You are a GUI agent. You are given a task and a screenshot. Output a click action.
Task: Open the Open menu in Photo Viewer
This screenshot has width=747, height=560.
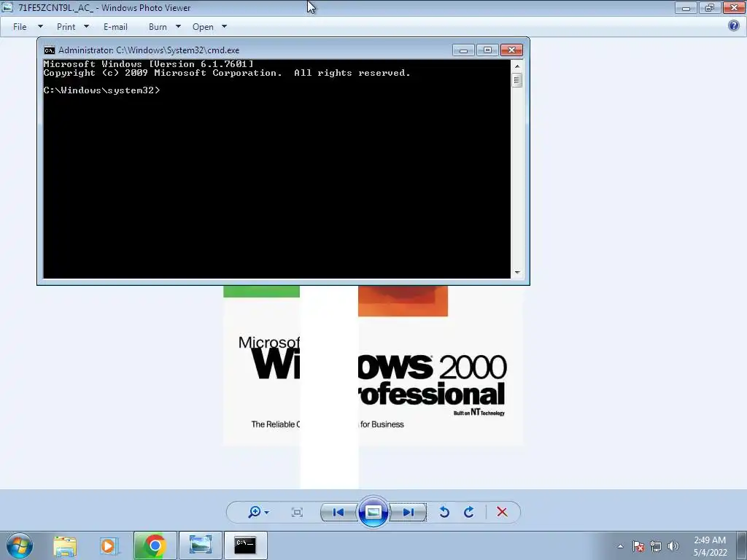203,27
